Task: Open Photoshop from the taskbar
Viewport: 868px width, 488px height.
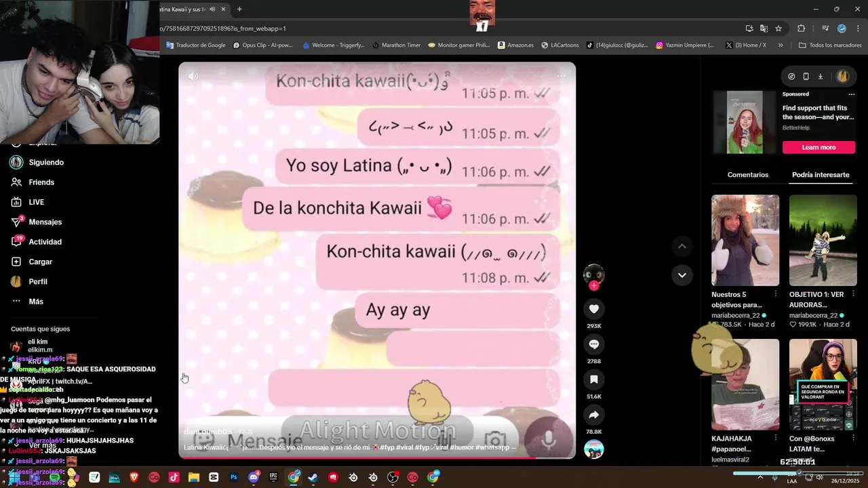Action: (234, 477)
